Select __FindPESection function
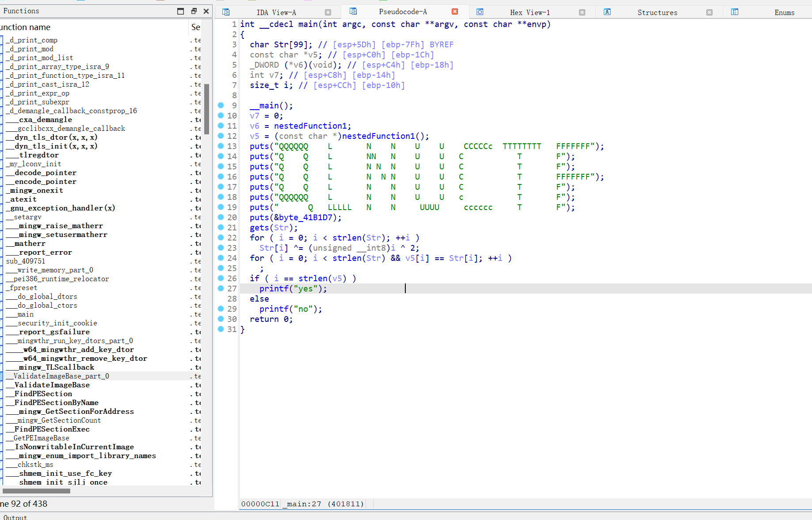This screenshot has width=812, height=520. click(x=39, y=394)
